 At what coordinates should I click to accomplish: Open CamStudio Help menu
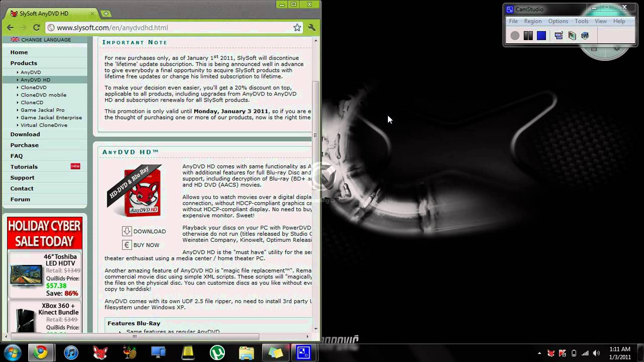[619, 21]
